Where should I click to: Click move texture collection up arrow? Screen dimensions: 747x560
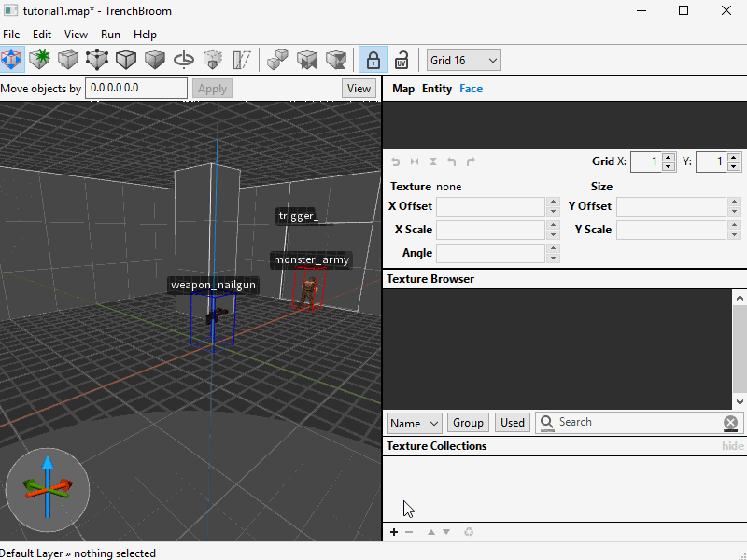point(431,532)
